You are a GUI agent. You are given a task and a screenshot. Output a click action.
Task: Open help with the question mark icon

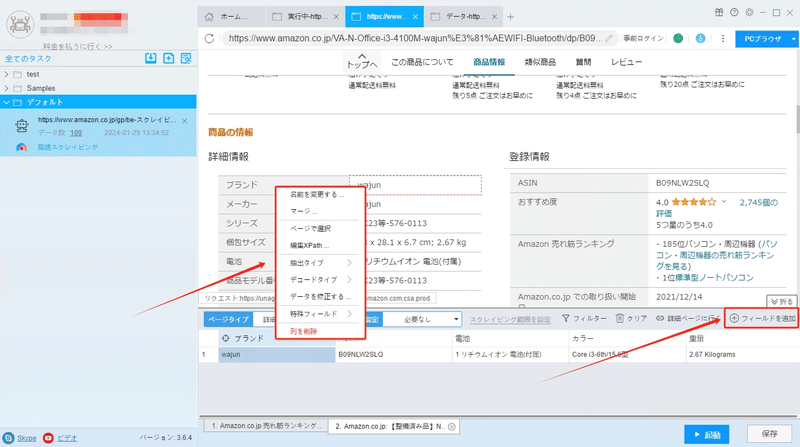click(x=734, y=13)
